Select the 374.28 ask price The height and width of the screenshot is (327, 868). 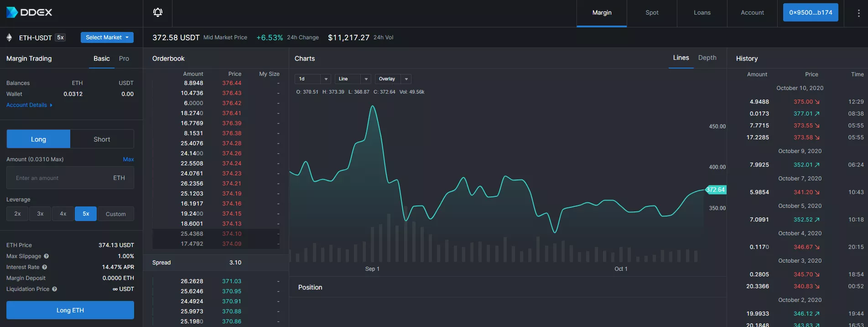click(232, 143)
